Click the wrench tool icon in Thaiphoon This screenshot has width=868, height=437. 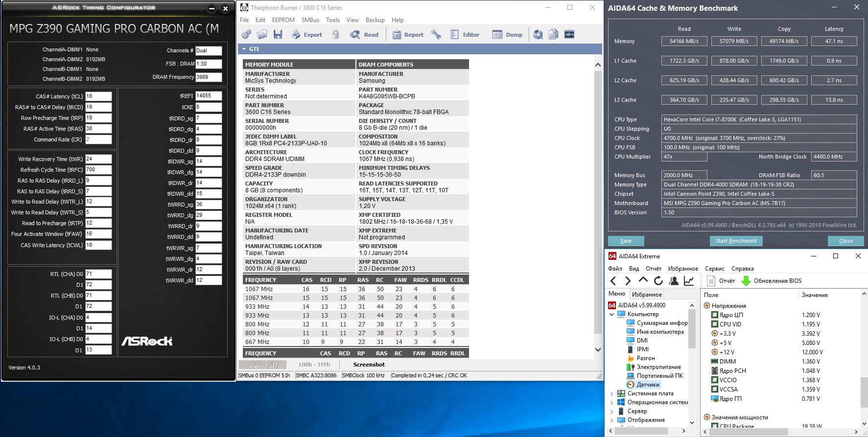(436, 34)
